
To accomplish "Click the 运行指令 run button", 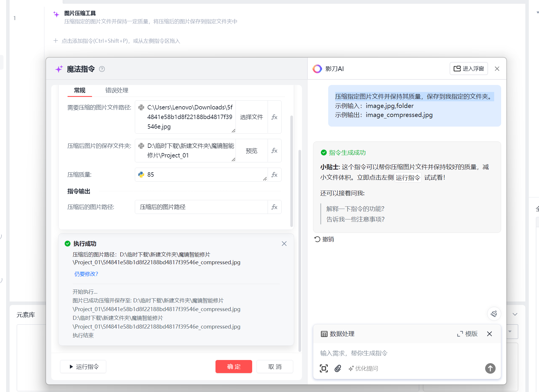I will (x=83, y=367).
